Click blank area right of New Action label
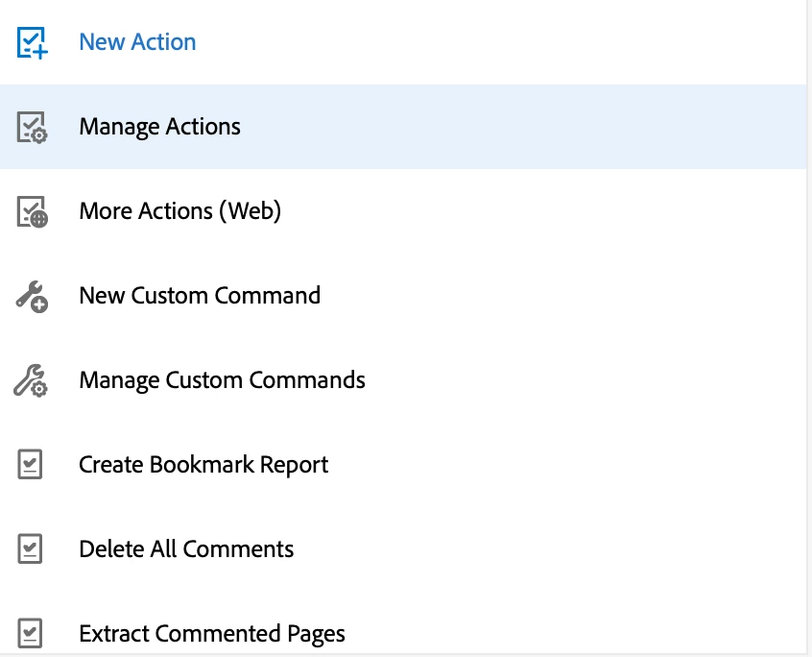Image resolution: width=812 pixels, height=657 pixels. [x=499, y=42]
